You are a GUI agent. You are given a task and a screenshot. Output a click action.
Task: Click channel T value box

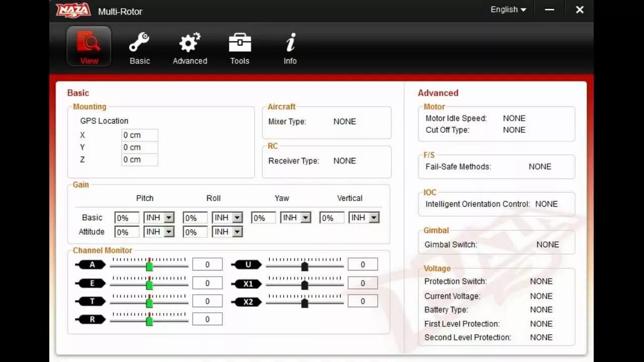coord(207,301)
